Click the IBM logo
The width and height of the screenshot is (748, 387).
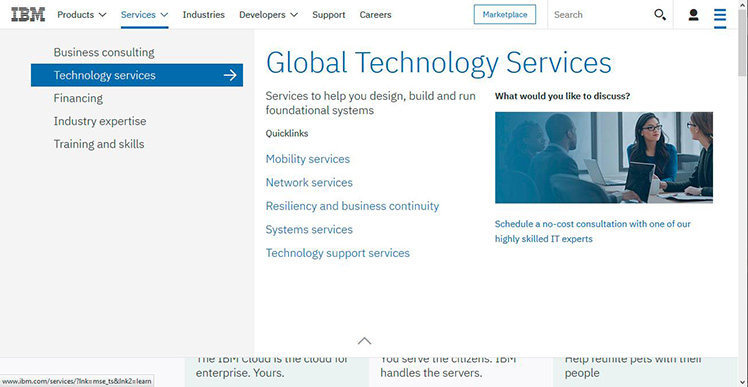click(x=28, y=15)
